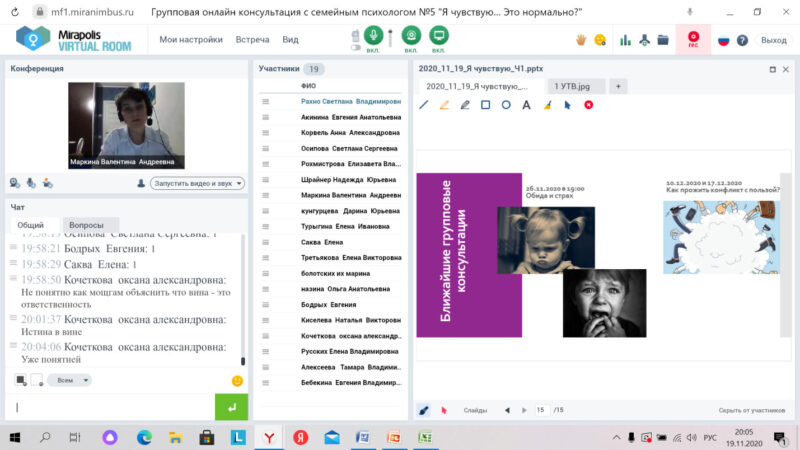Send chat message with green enter button
This screenshot has height=450, width=800.
pyautogui.click(x=232, y=407)
